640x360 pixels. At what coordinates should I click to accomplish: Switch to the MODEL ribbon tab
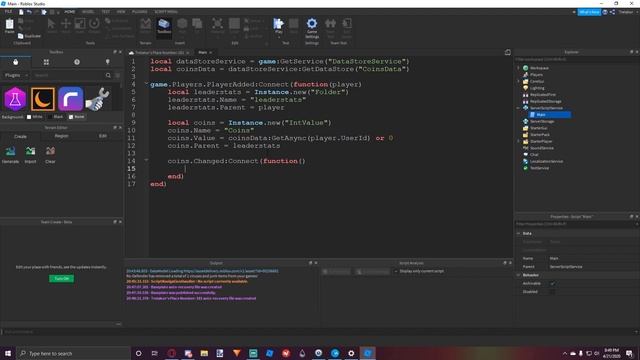click(88, 12)
